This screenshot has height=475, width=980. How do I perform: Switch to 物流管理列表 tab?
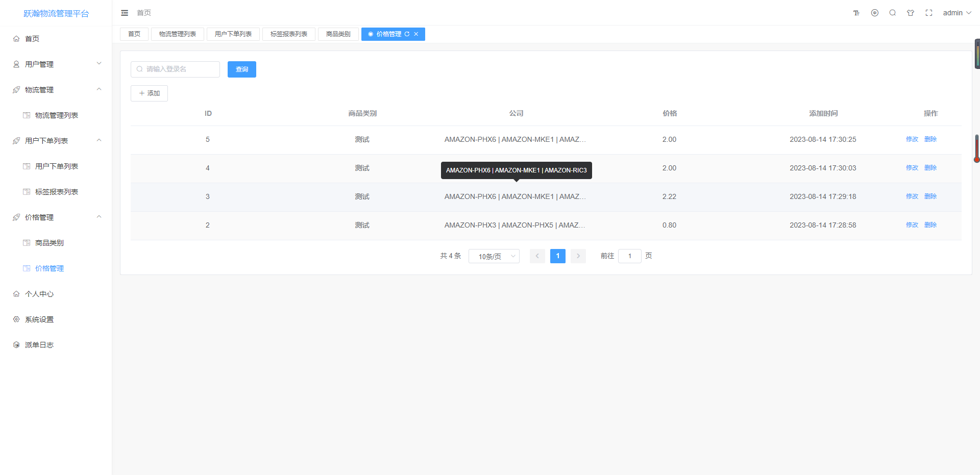(x=178, y=34)
